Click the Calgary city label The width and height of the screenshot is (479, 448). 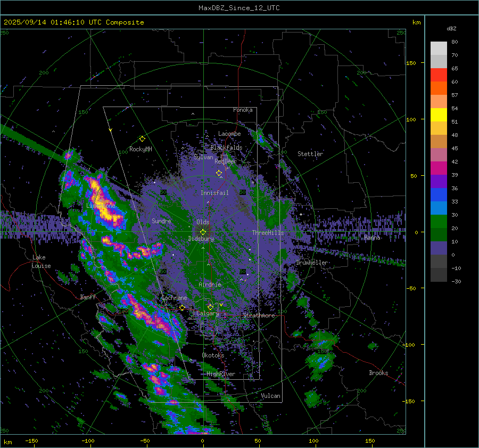208,313
